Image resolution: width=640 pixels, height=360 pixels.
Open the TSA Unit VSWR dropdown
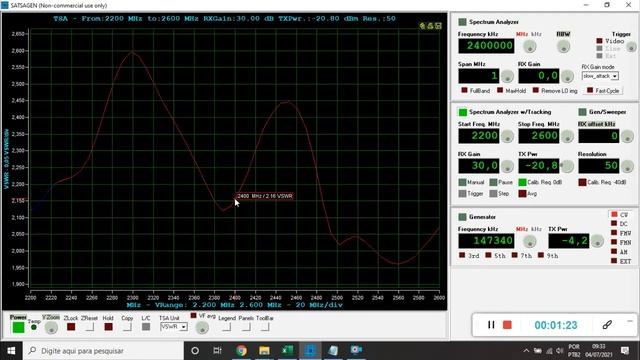click(x=174, y=327)
